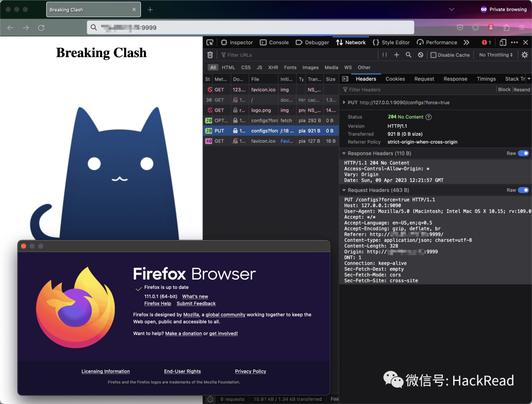
Task: Click the Resend button
Action: [522, 90]
